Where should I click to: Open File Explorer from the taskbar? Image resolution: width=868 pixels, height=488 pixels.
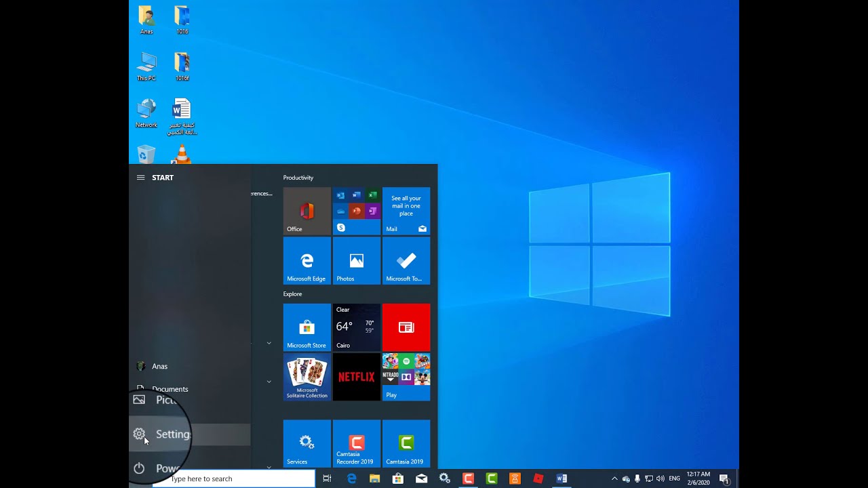click(374, 479)
